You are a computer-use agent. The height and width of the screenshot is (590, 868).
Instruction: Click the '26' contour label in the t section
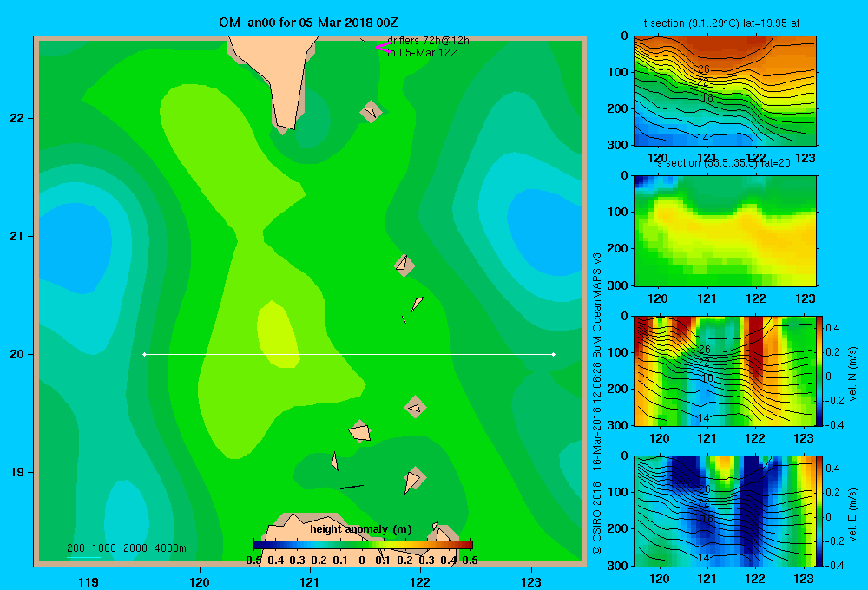(x=704, y=69)
